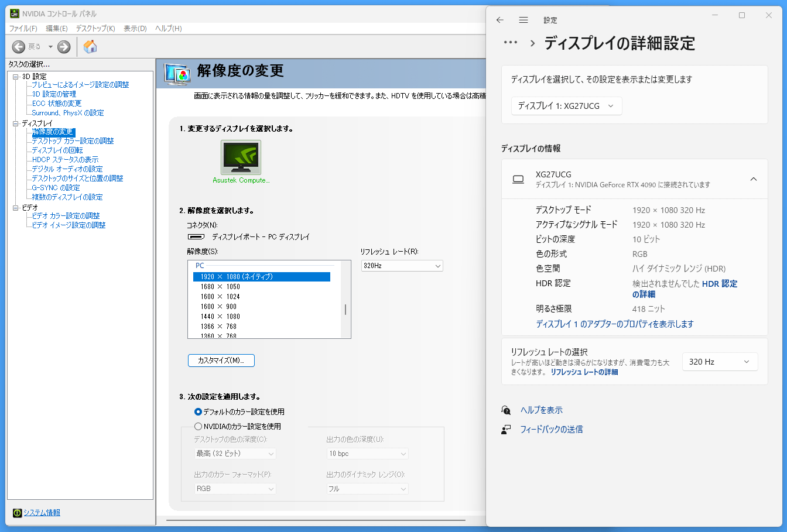
Task: Open the リフレッシュ レートの詳細 link
Action: pyautogui.click(x=584, y=372)
